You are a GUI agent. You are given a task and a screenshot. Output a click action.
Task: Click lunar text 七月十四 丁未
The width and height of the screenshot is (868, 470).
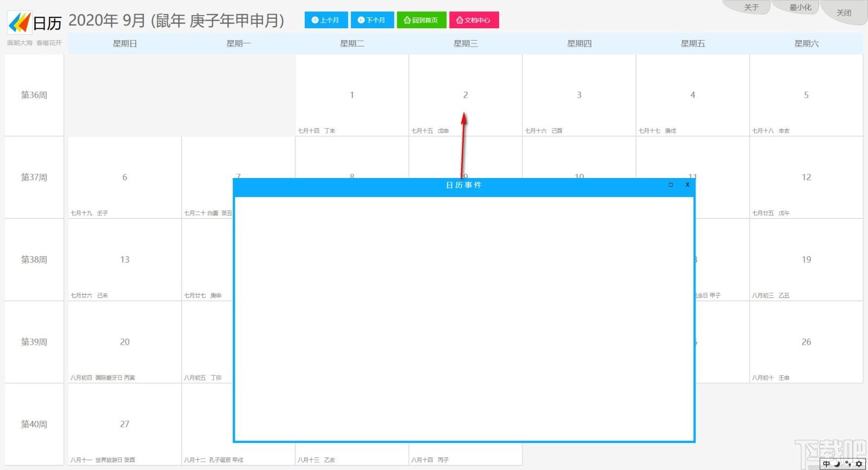point(317,131)
